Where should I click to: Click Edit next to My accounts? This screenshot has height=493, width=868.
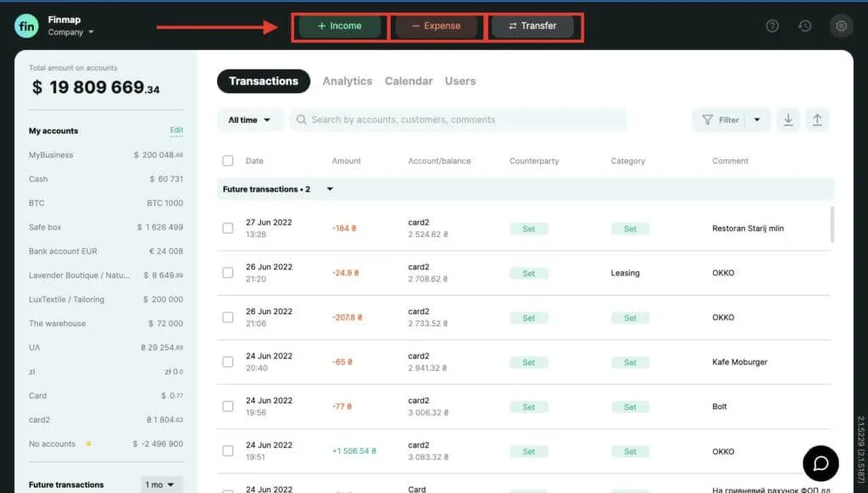point(176,130)
